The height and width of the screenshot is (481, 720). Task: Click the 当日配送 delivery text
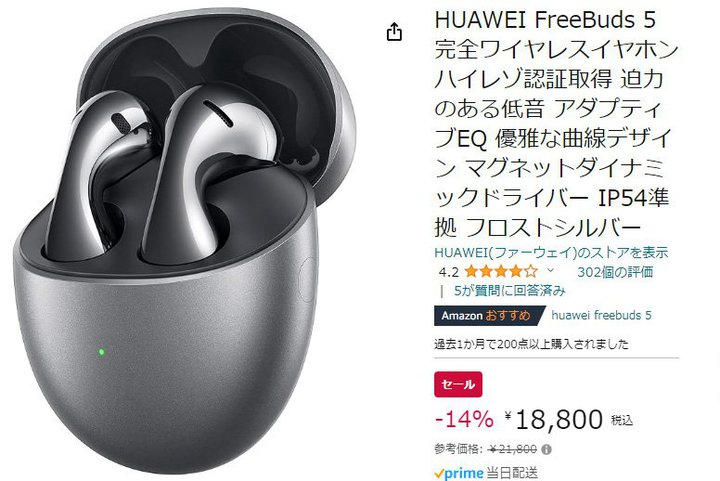pos(512,473)
